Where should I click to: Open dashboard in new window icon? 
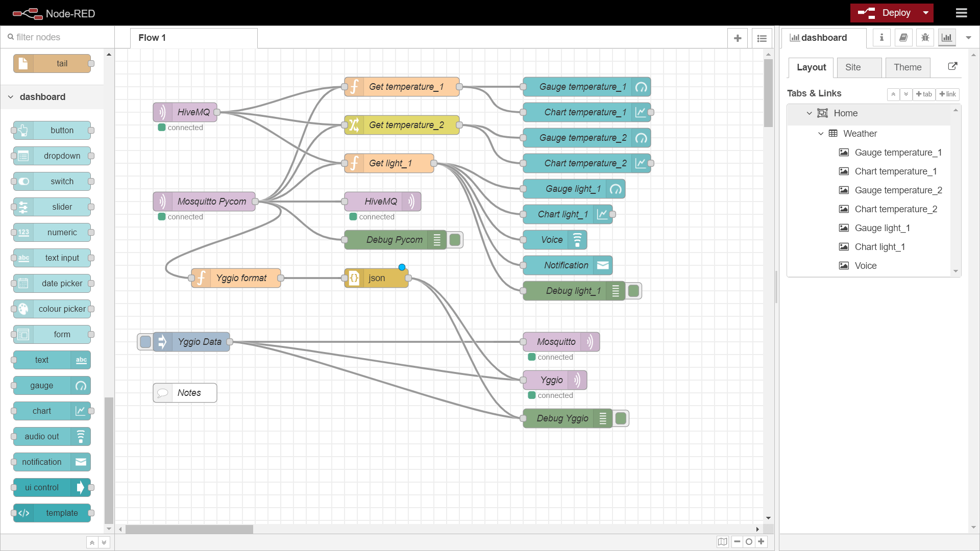(x=952, y=66)
